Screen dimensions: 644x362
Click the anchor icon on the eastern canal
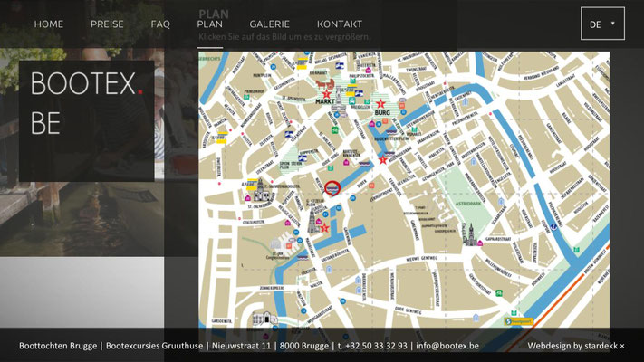pos(553,225)
